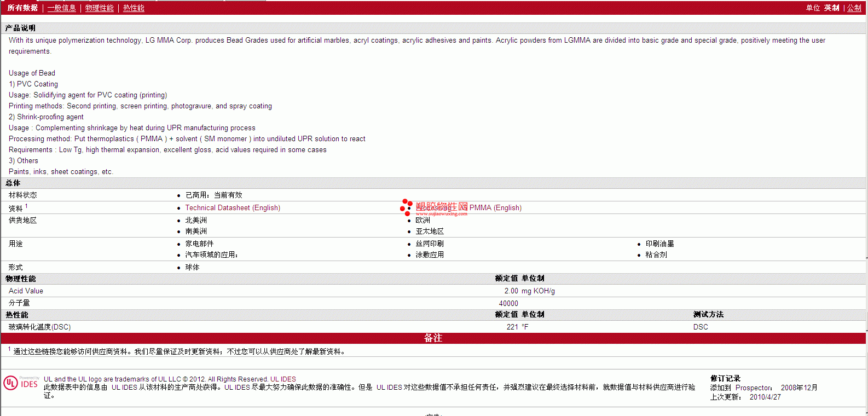This screenshot has height=416, width=868.
Task: Select the 221 °F value
Action: click(x=517, y=327)
